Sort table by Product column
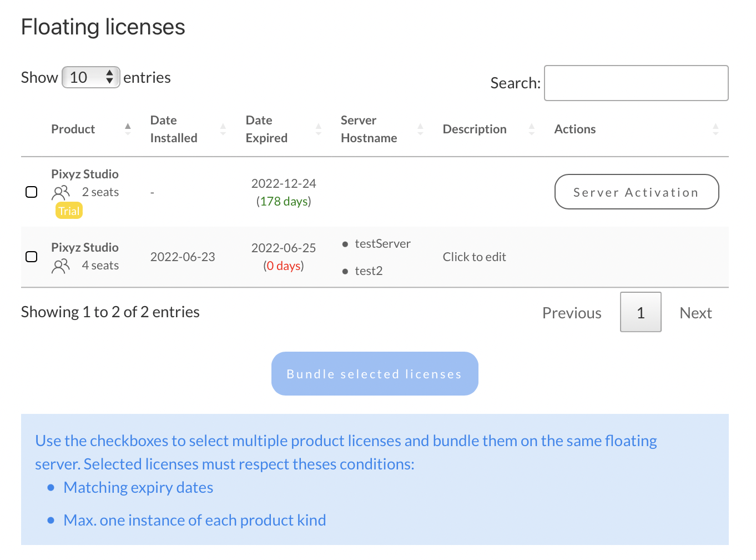This screenshot has width=756, height=560. [x=90, y=129]
